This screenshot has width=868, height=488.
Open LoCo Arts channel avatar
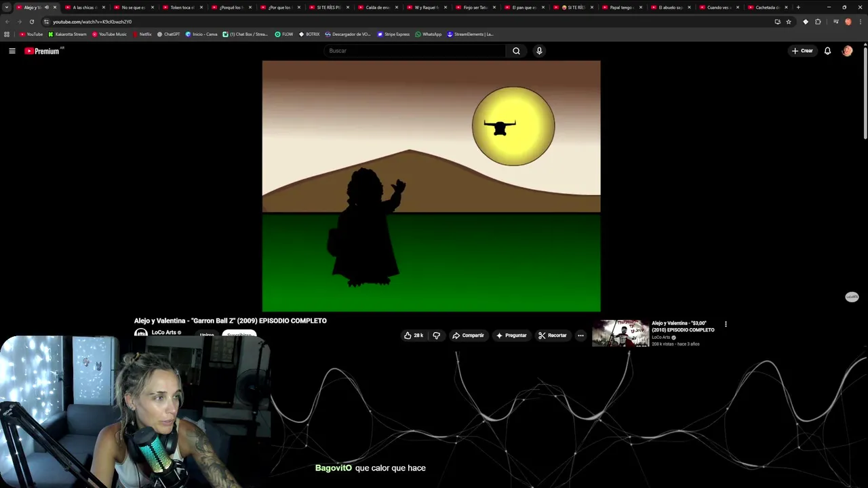(141, 333)
